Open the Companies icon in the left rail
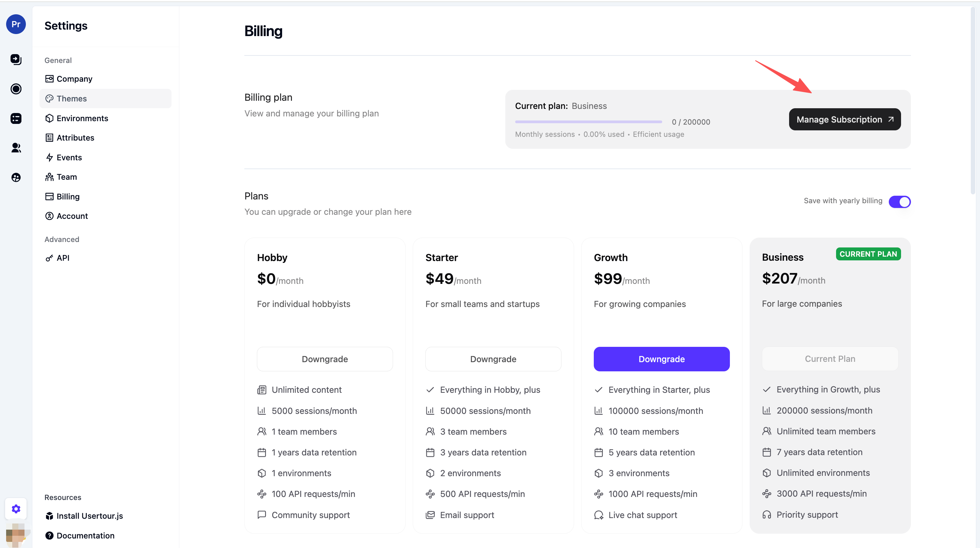Image resolution: width=980 pixels, height=548 pixels. click(16, 177)
